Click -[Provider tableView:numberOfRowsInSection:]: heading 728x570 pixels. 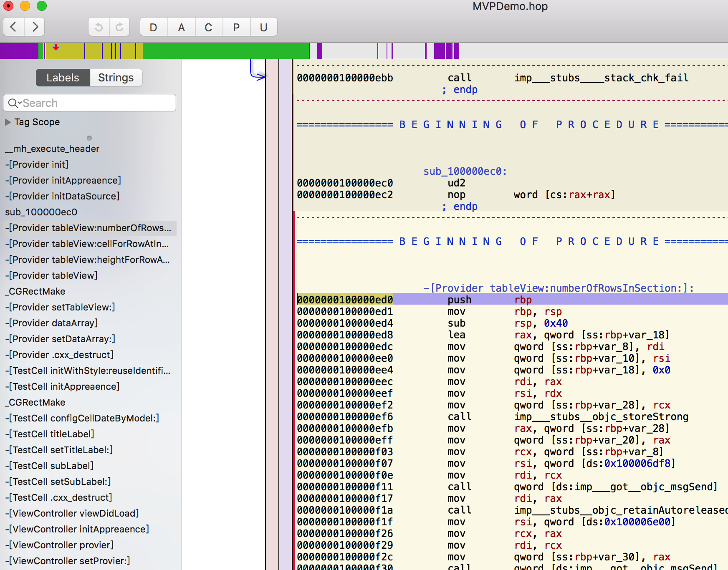559,288
